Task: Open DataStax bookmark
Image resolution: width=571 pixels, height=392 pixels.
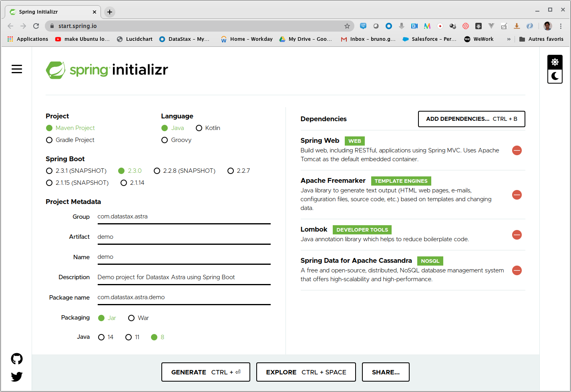Action: click(x=185, y=39)
